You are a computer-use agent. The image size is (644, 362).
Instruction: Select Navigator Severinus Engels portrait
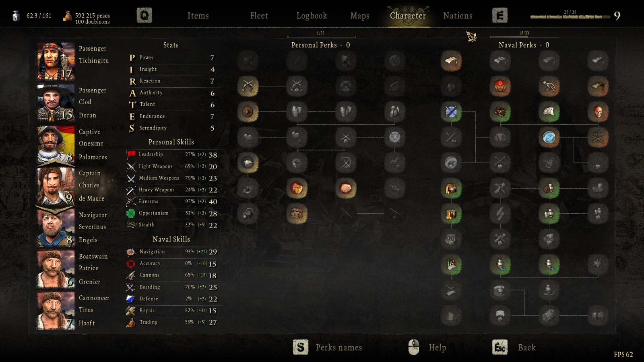56,227
